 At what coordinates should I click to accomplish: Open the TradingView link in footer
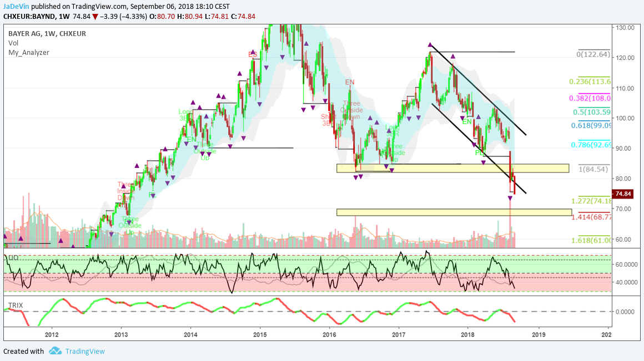coord(85,351)
